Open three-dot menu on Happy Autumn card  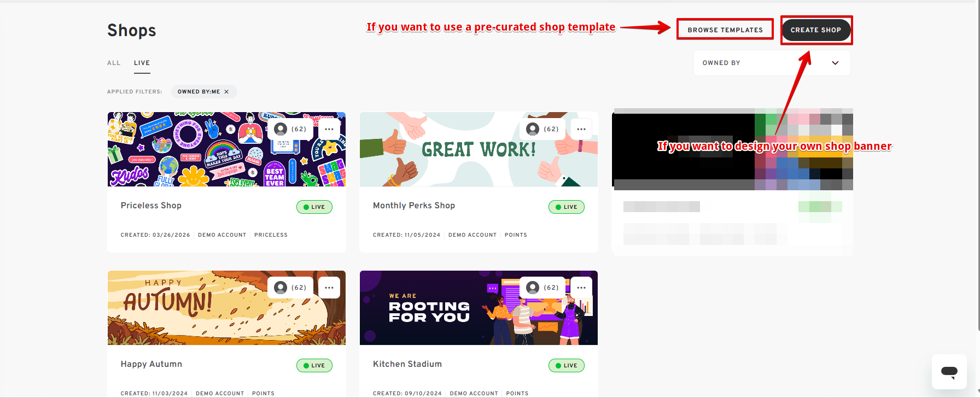coord(329,288)
